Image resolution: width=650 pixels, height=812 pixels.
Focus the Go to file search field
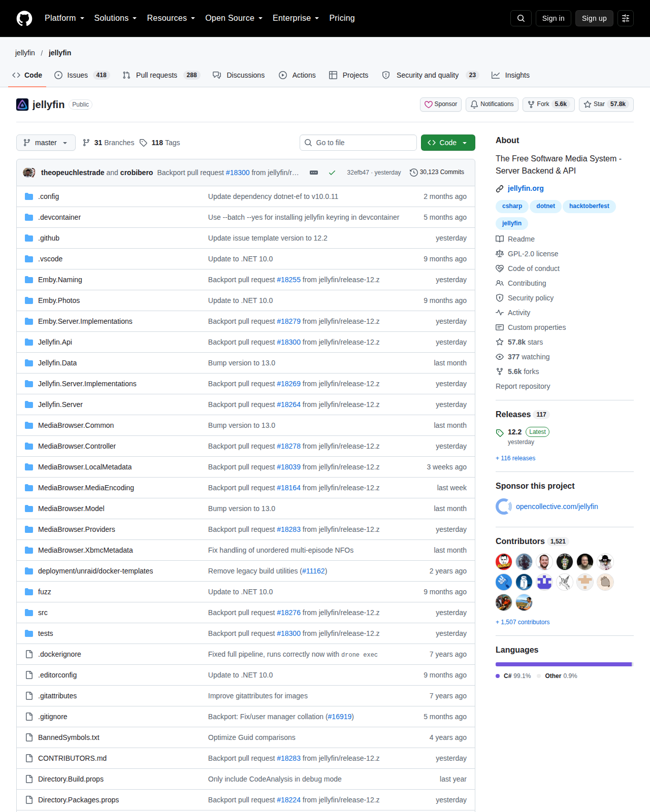click(358, 143)
